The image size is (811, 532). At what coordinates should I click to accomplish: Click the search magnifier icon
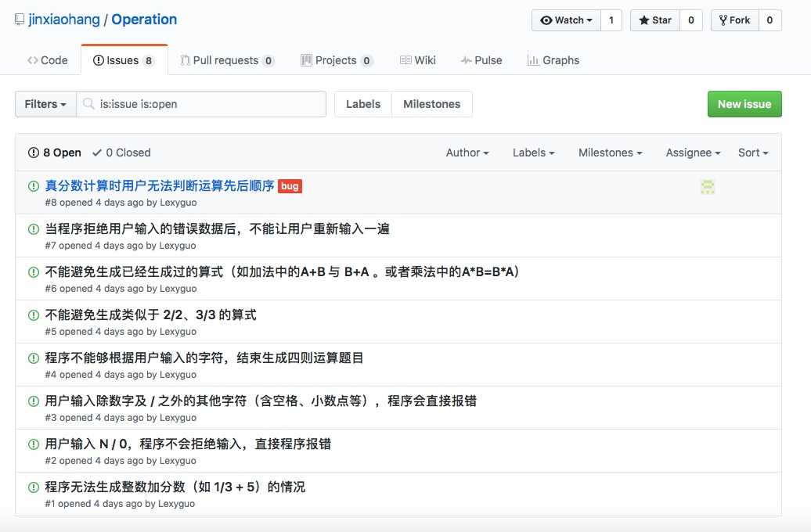click(89, 104)
